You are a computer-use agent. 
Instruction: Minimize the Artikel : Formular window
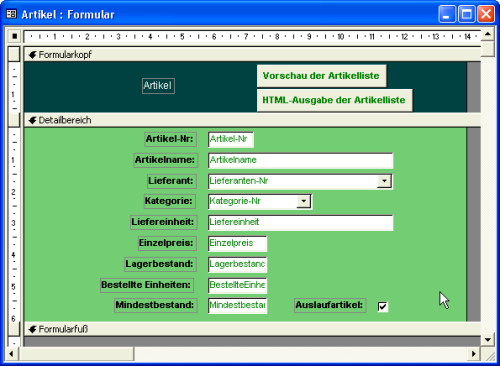point(447,14)
